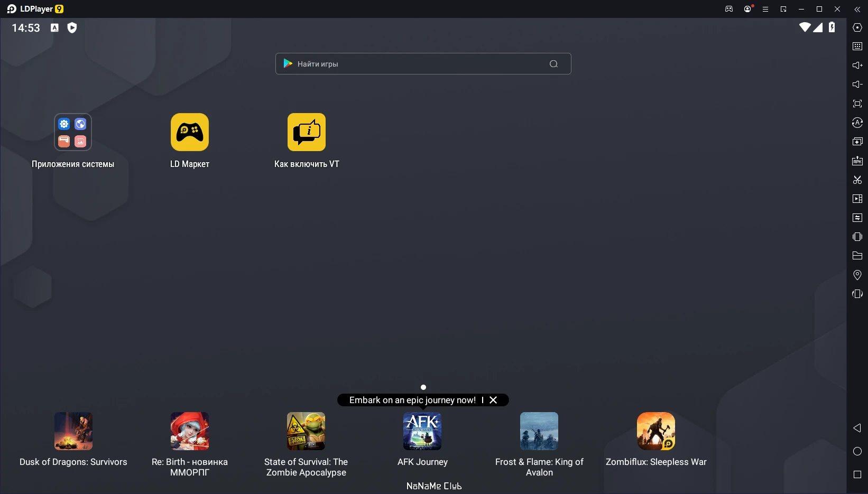This screenshot has width=868, height=494.
Task: Click the Google Play icon in search bar
Action: click(x=288, y=63)
